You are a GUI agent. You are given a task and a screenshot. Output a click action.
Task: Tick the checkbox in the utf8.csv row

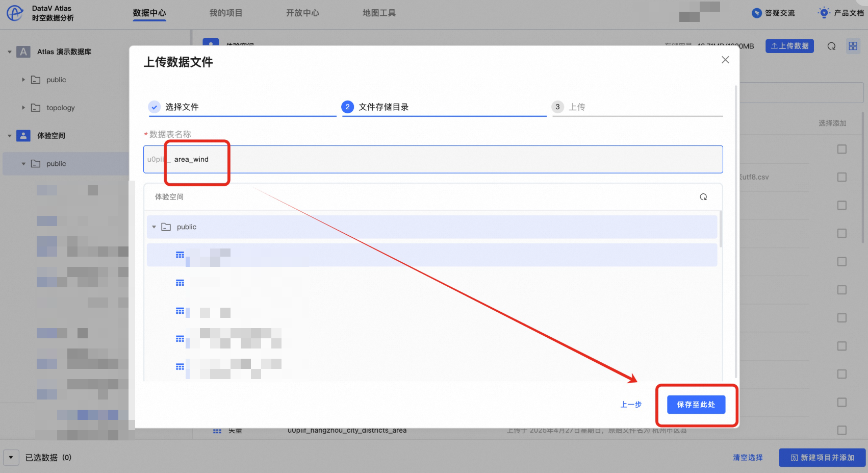pyautogui.click(x=842, y=177)
